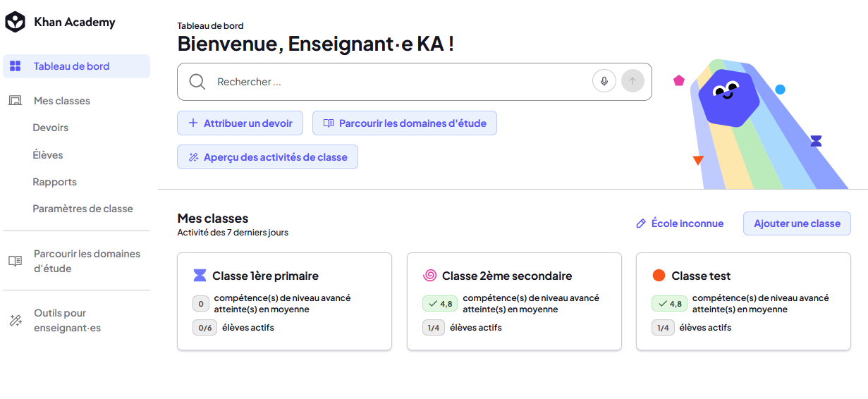This screenshot has width=868, height=399.
Task: Open Tableau de bord in sidebar
Action: tap(76, 66)
